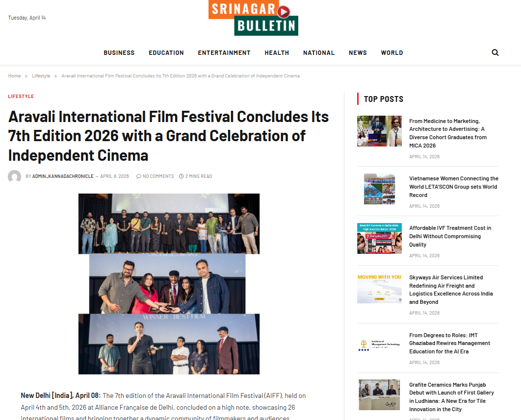This screenshot has width=521, height=420.
Task: Click the author avatar icon
Action: 15,176
